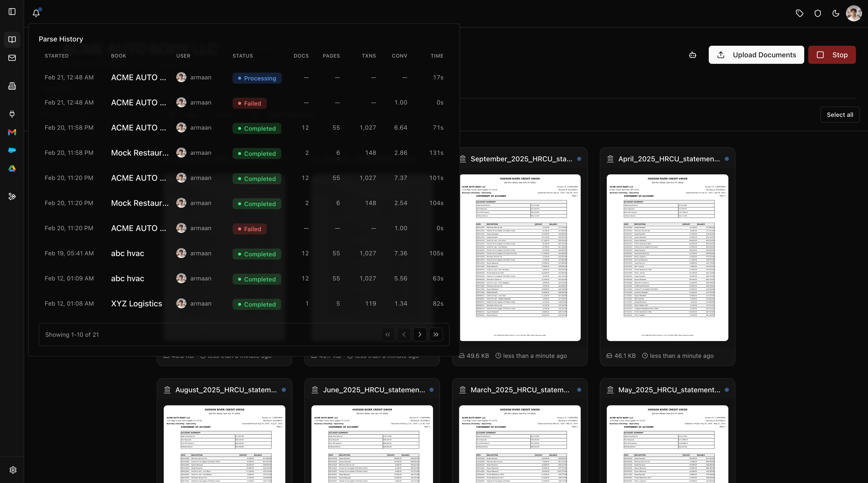
Task: Click the STARTED column header
Action: point(57,56)
